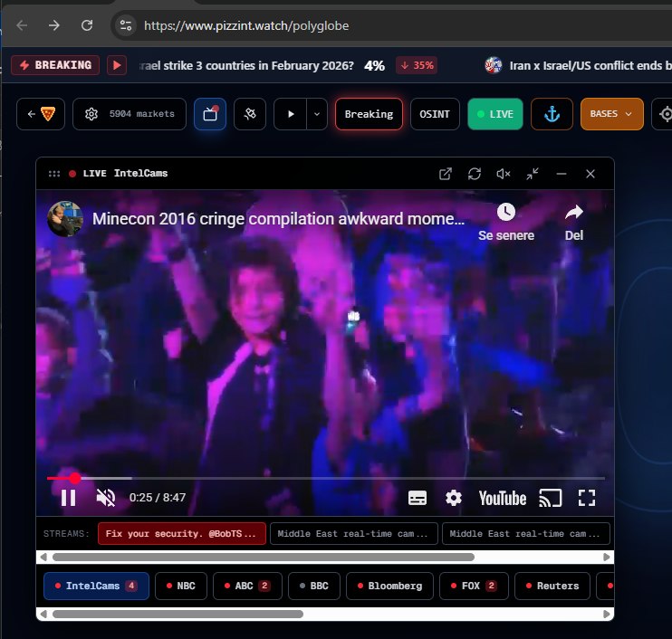Viewport: 672px width, 639px height.
Task: Click streams scrollbar right arrow
Action: [607, 558]
